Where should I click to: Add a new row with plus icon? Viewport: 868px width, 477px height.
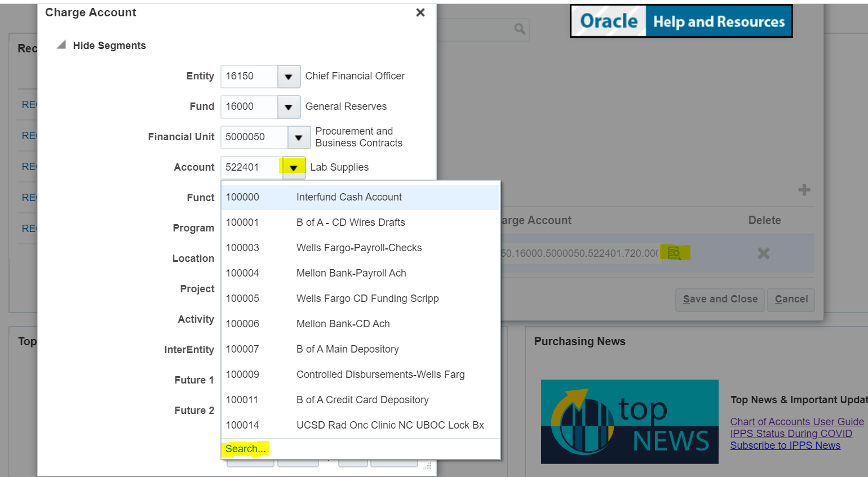pos(804,190)
